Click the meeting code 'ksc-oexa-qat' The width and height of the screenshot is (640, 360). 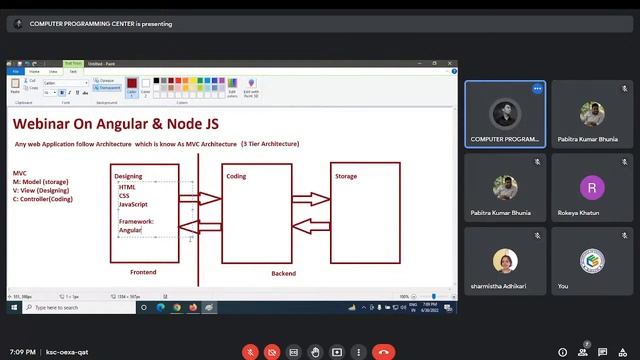coord(67,352)
